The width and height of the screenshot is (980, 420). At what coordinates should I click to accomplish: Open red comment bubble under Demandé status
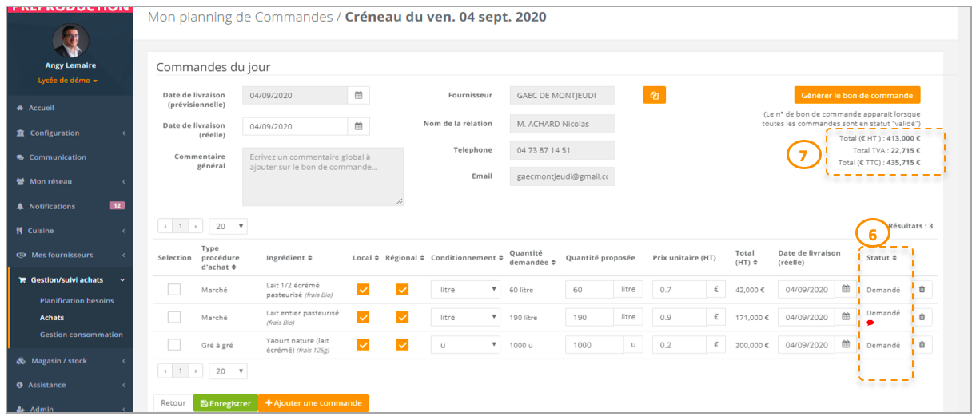click(x=870, y=323)
